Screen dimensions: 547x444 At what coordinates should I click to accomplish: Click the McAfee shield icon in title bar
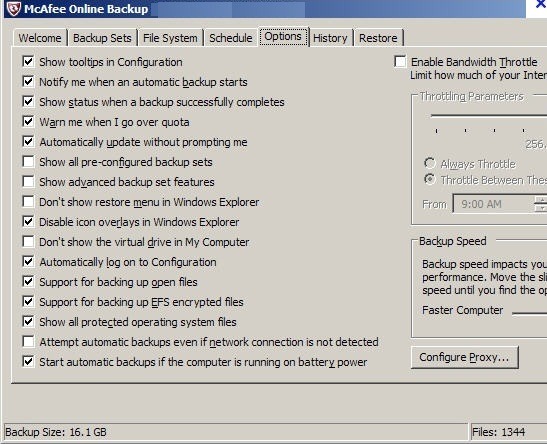14,9
